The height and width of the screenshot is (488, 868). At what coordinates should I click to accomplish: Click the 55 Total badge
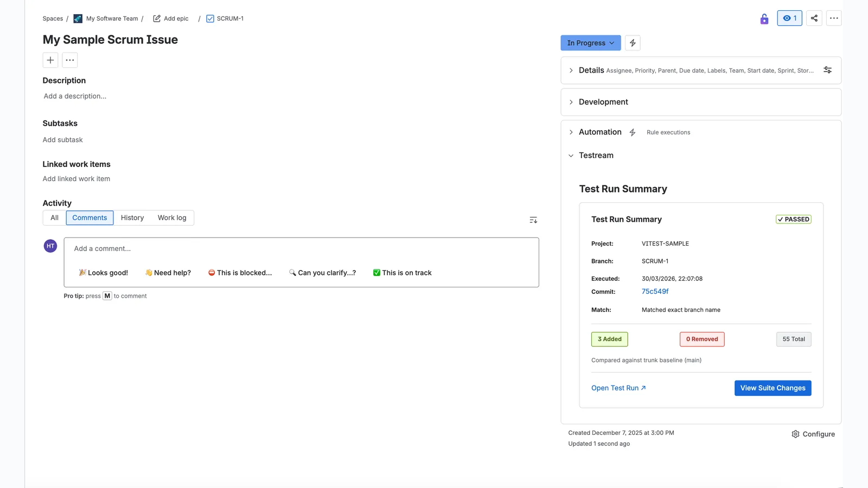(794, 339)
